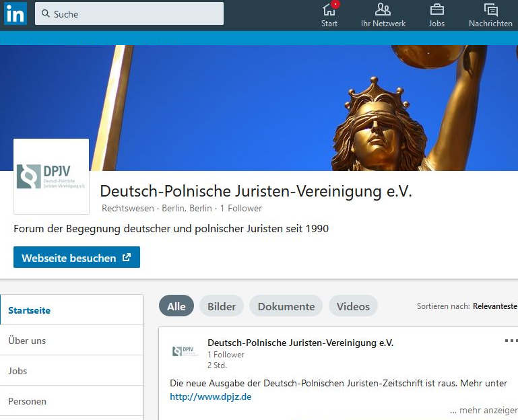Open Startseite in the sidebar
This screenshot has width=518, height=420.
click(x=71, y=310)
